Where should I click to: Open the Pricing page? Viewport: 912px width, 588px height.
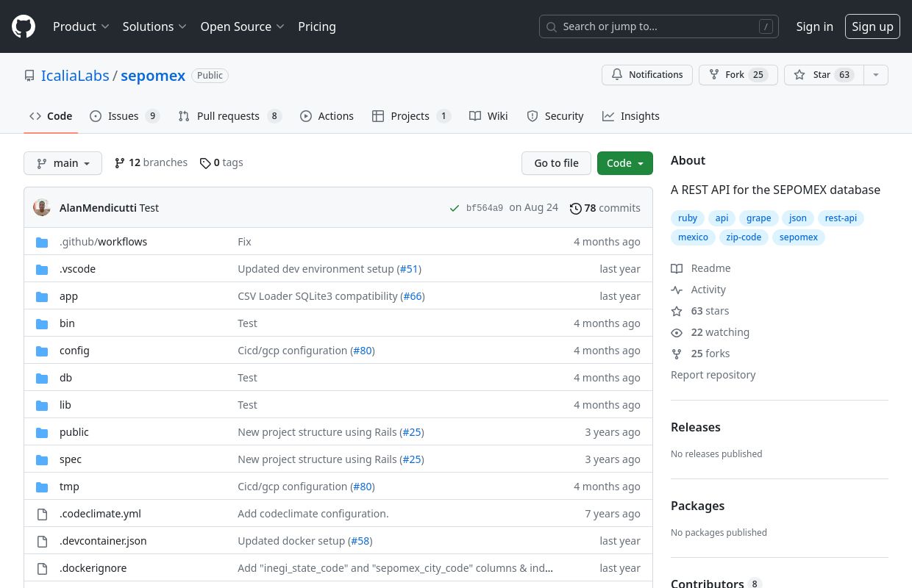[317, 26]
